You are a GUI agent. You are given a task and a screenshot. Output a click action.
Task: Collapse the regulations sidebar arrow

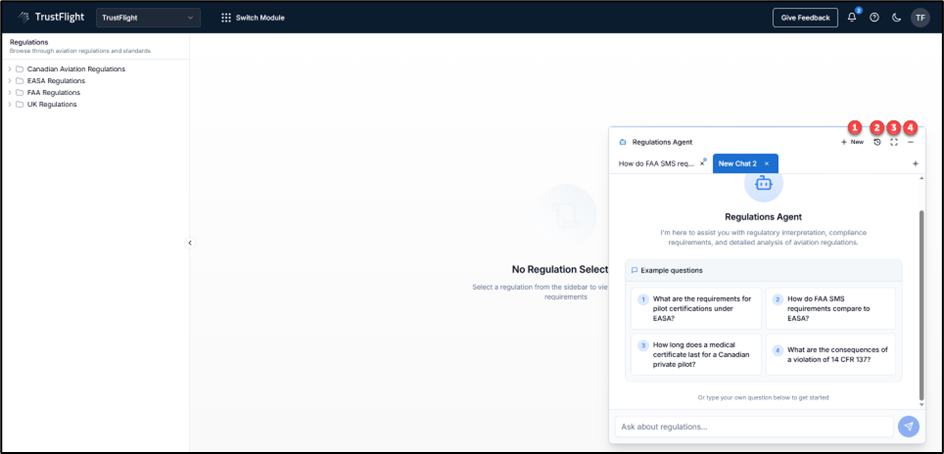pyautogui.click(x=190, y=243)
